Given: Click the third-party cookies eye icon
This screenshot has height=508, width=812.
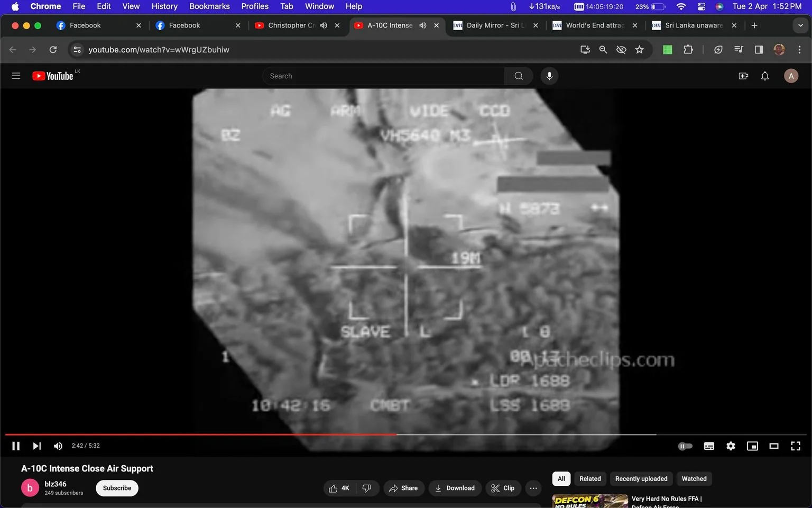Looking at the screenshot, I should pyautogui.click(x=621, y=50).
